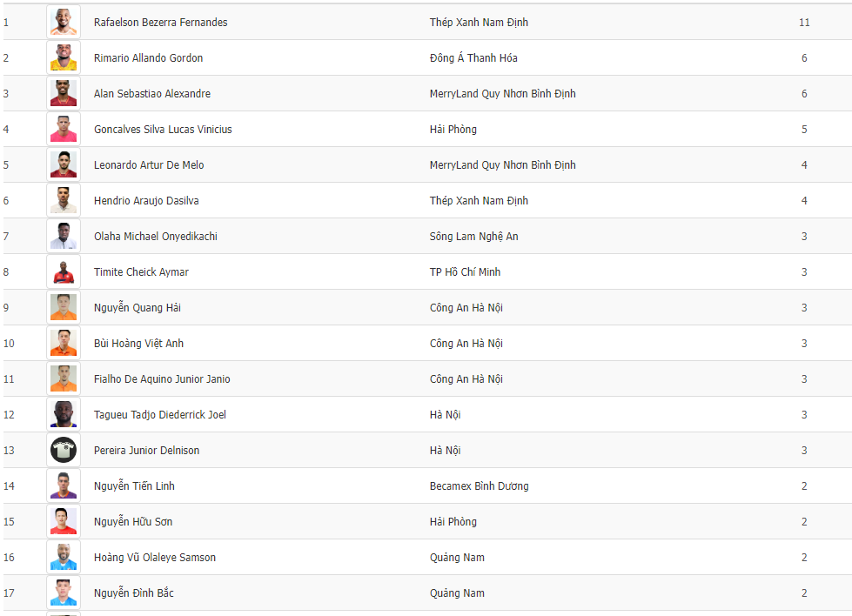The width and height of the screenshot is (852, 616).
Task: Click Nguyễn Đình Bắc's player photo
Action: [64, 593]
